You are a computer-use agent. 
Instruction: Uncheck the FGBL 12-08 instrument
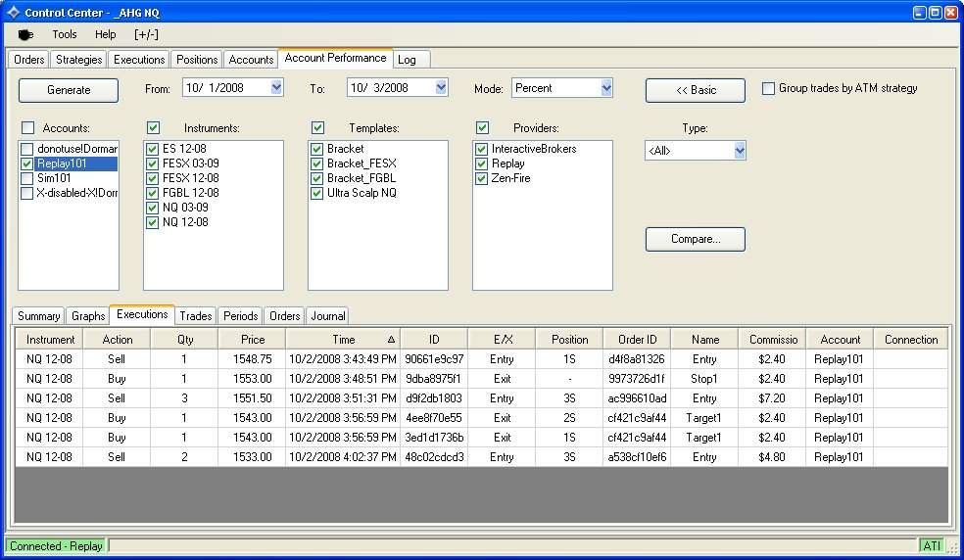153,193
